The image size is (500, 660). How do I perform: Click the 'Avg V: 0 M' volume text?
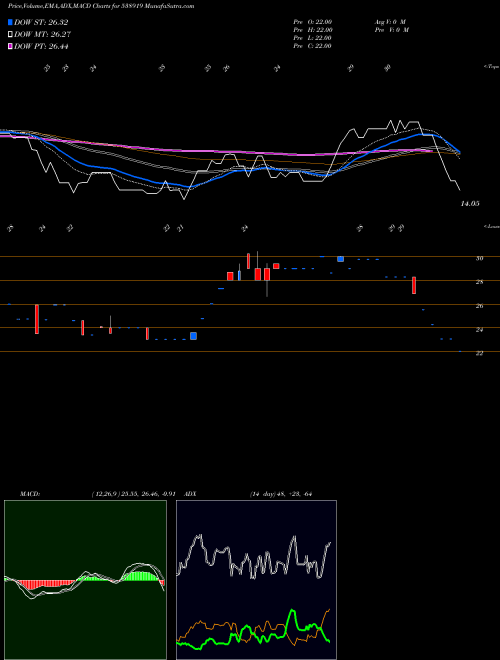coord(391,22)
